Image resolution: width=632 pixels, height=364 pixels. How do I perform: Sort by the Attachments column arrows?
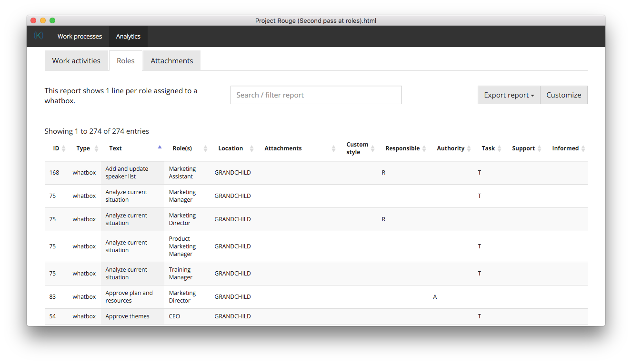coord(333,148)
